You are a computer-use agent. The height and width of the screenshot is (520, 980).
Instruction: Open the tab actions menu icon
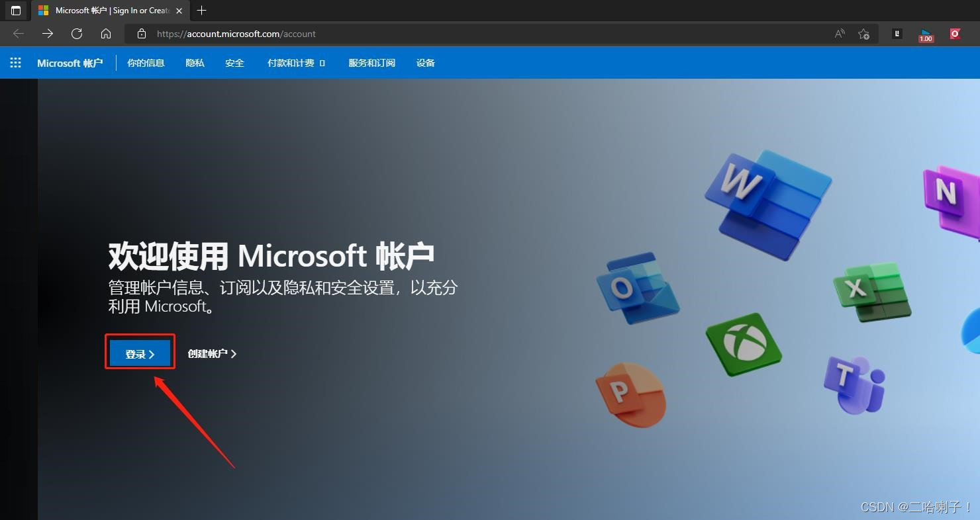pyautogui.click(x=16, y=11)
